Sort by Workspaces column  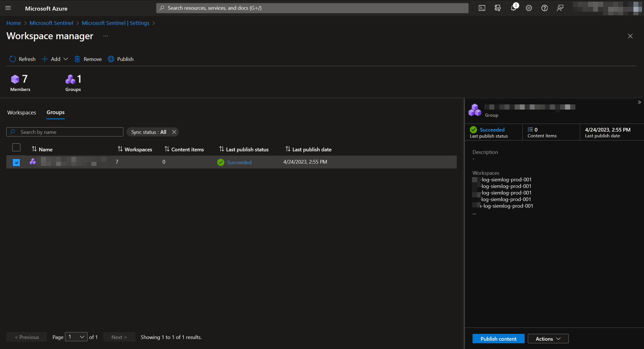tap(135, 149)
